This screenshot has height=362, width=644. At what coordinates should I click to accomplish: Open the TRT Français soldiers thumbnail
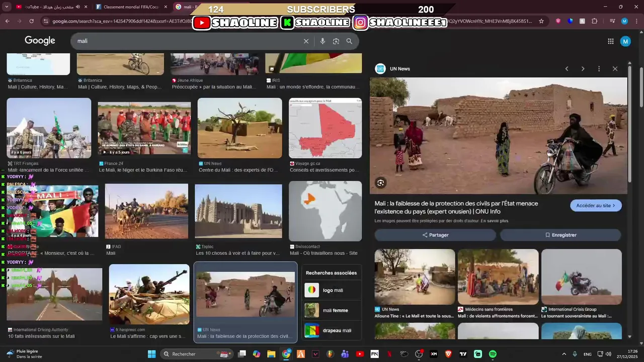tap(49, 128)
